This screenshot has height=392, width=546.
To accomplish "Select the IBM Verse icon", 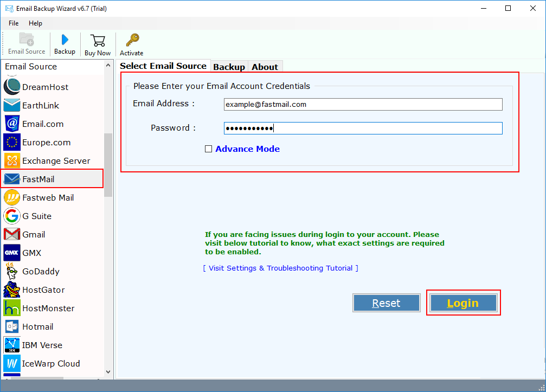I will pyautogui.click(x=12, y=345).
